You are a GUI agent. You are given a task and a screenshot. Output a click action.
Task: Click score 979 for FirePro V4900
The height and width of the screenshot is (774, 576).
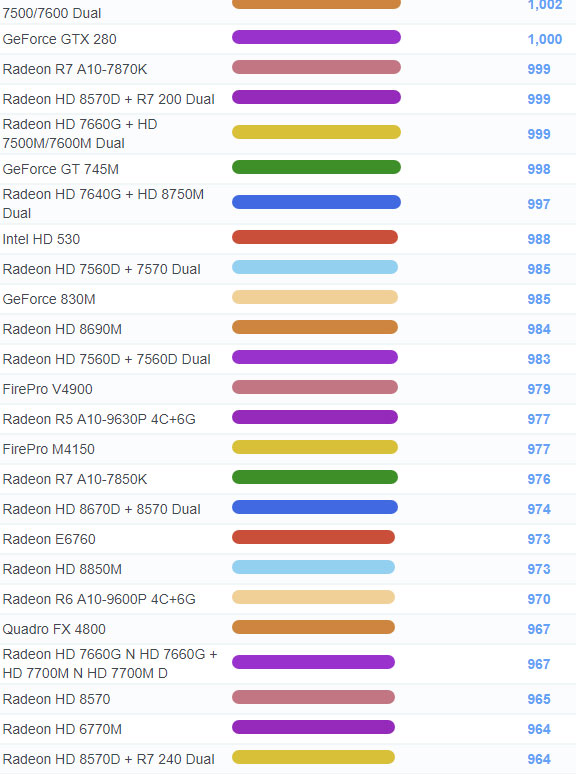539,389
